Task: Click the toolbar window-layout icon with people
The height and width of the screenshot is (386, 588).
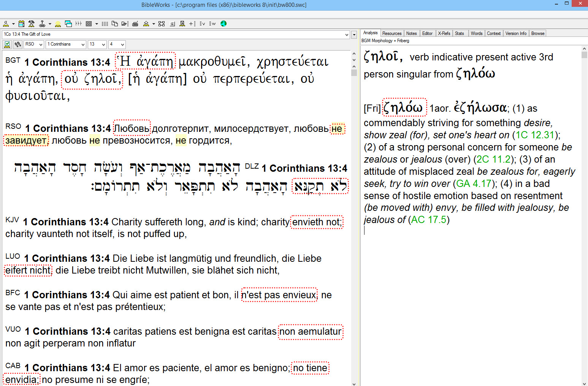Action: 21,24
